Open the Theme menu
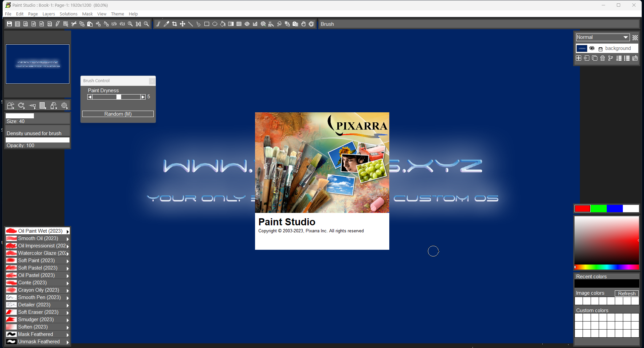Screen dimensions: 644x348 click(117, 14)
